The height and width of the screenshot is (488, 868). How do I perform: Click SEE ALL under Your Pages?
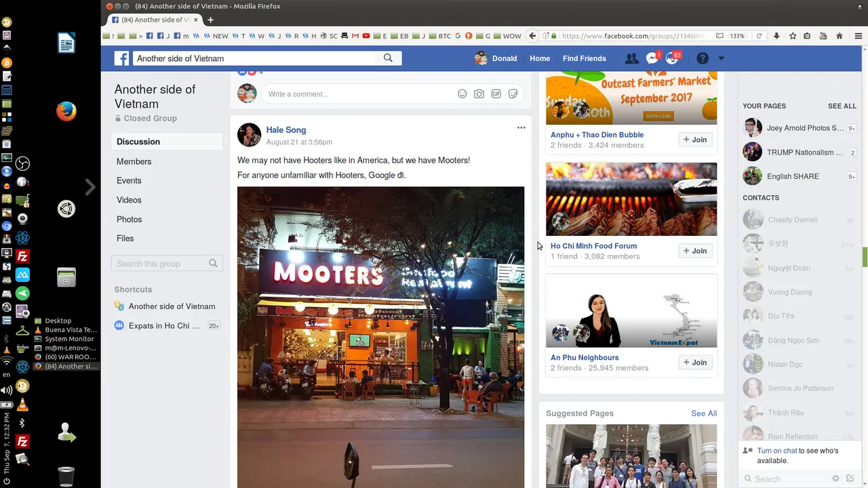click(x=842, y=106)
